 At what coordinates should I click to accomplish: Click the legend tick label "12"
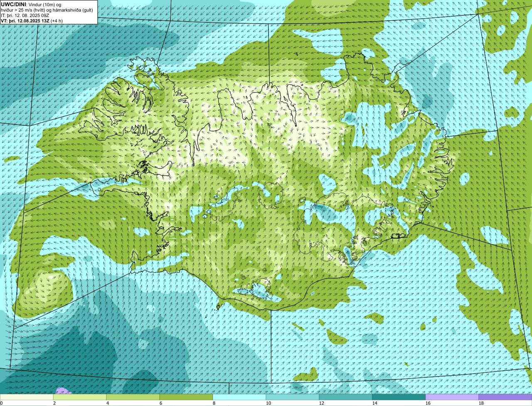click(x=322, y=403)
